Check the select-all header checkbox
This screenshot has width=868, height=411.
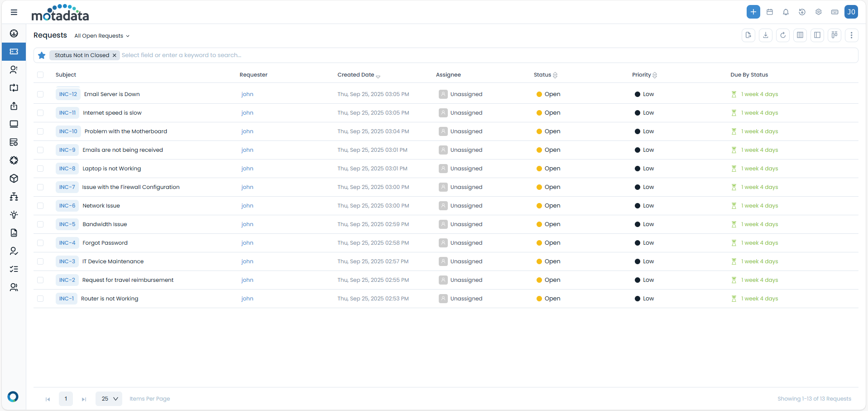[40, 75]
